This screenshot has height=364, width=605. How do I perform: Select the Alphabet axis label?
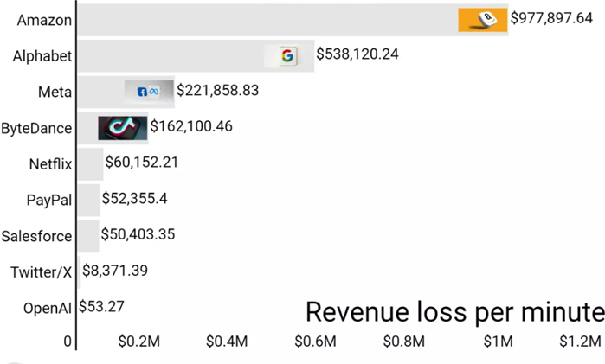pyautogui.click(x=42, y=56)
